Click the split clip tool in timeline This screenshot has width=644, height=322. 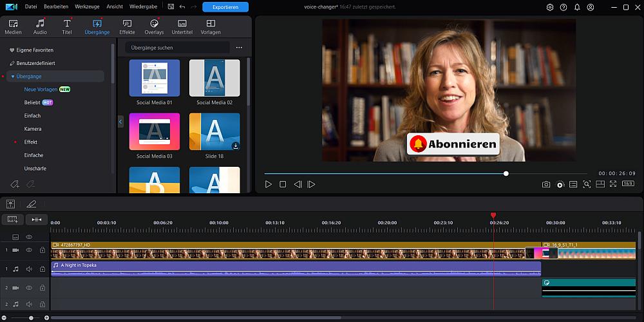point(36,220)
